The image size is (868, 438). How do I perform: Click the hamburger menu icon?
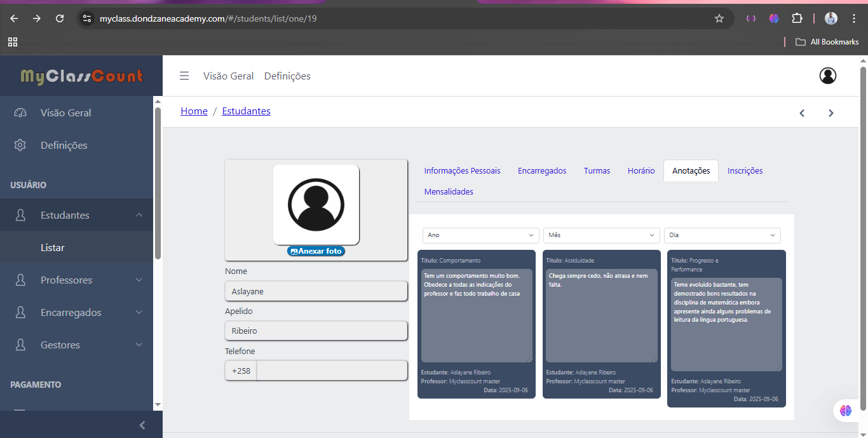tap(184, 76)
